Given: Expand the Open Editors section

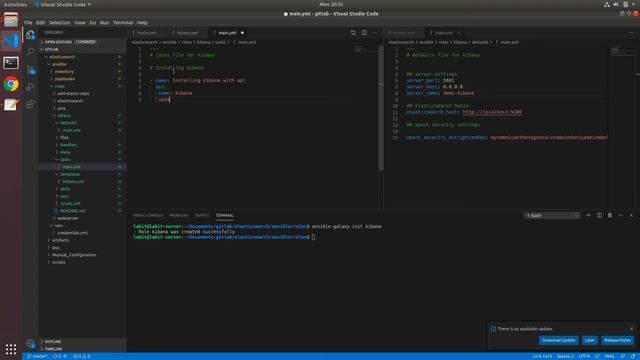Looking at the screenshot, I should pyautogui.click(x=82, y=42).
